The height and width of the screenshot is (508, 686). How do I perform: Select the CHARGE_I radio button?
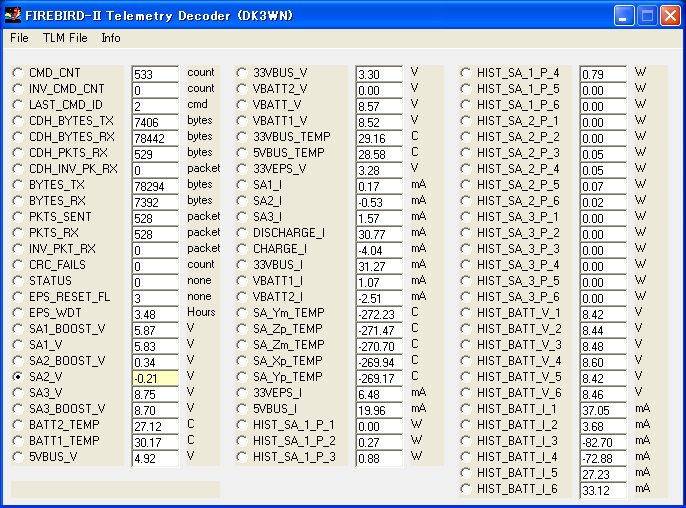(242, 249)
